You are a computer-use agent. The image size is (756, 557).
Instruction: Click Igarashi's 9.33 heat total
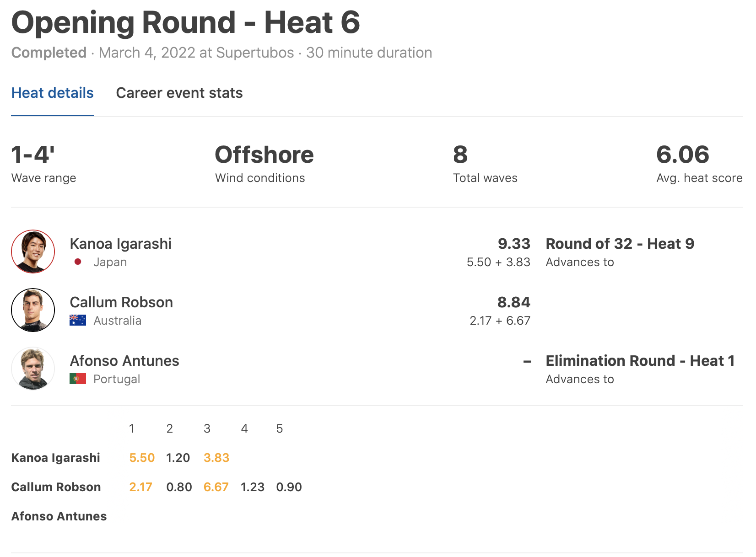[514, 244]
